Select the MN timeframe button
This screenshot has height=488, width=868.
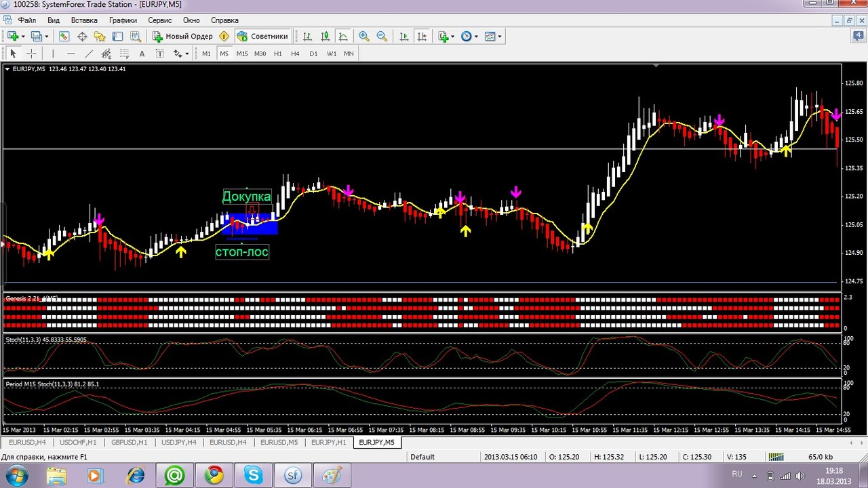click(349, 54)
